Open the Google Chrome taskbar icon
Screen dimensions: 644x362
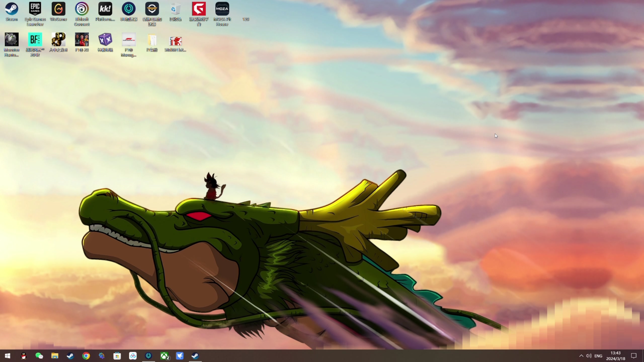86,356
